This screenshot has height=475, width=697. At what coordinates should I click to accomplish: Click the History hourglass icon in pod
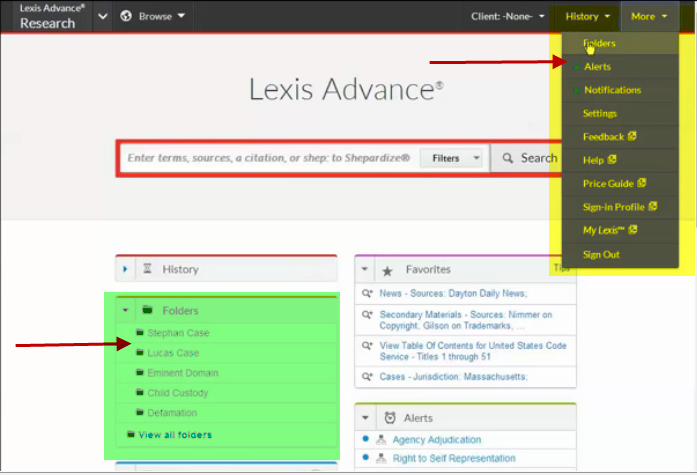147,268
